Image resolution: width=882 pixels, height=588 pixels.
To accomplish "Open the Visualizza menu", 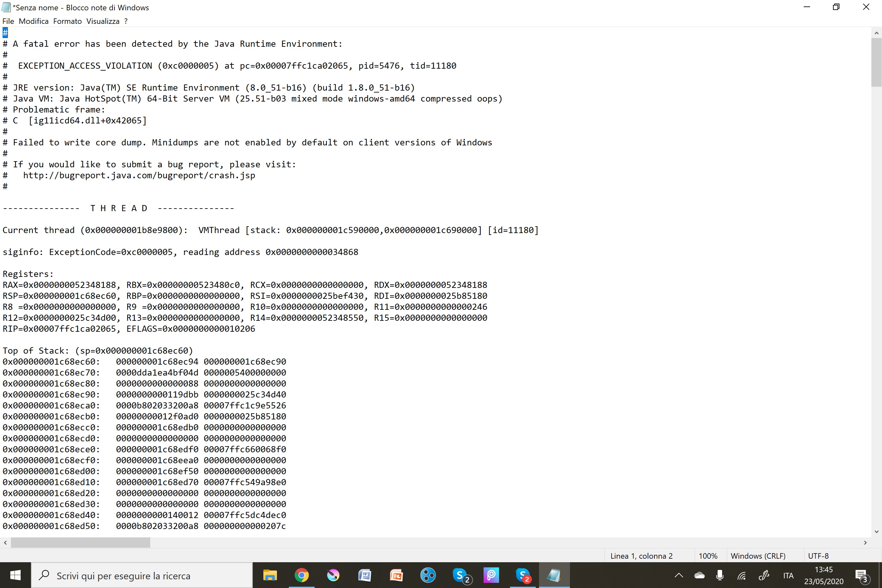I will click(103, 21).
